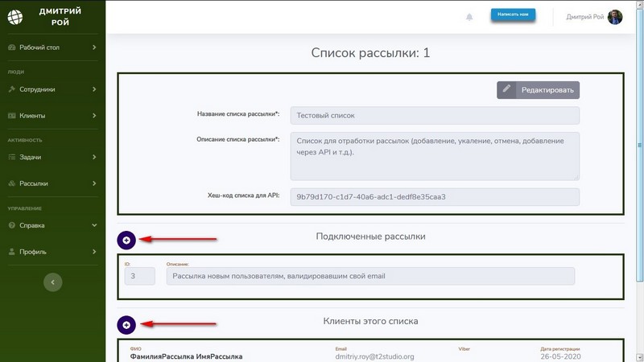Open notifications bell icon
Image resolution: width=644 pixels, height=362 pixels.
[469, 17]
